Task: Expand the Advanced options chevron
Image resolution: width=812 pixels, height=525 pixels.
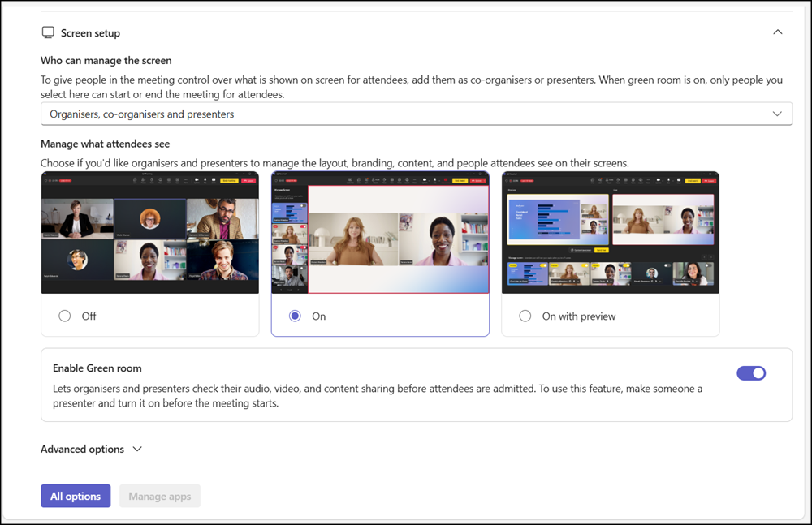Action: pos(137,450)
